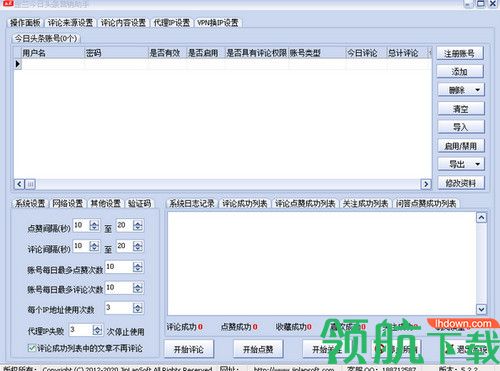The height and width of the screenshot is (371, 500).
Task: Click the 开始评论 button
Action: click(x=189, y=349)
